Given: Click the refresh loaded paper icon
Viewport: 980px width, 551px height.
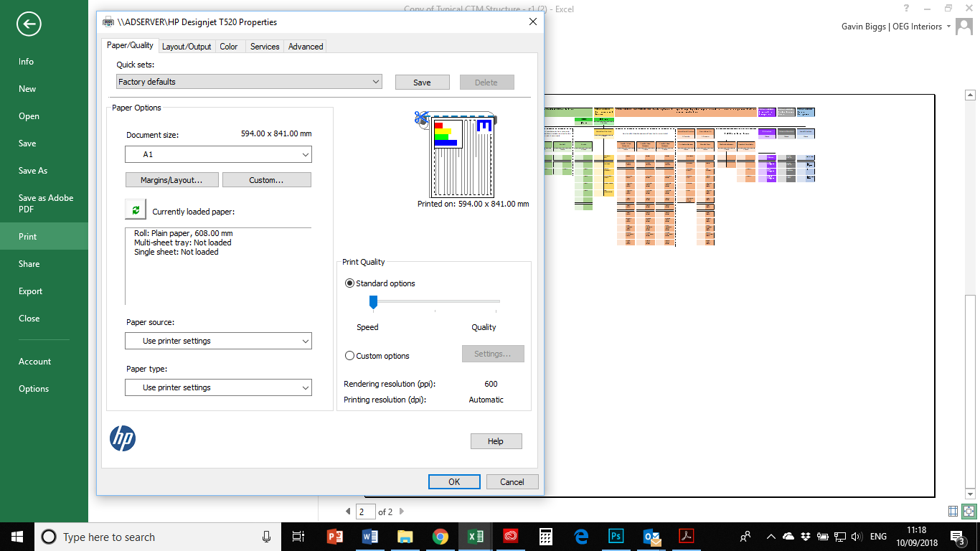Looking at the screenshot, I should pos(135,209).
